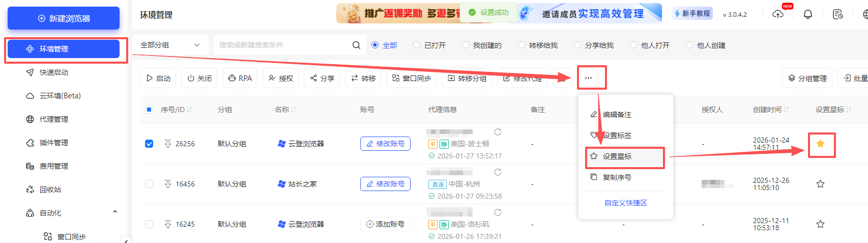Collapse the 自动化 sidebar section
Viewport: 868px width, 243px height.
(115, 212)
